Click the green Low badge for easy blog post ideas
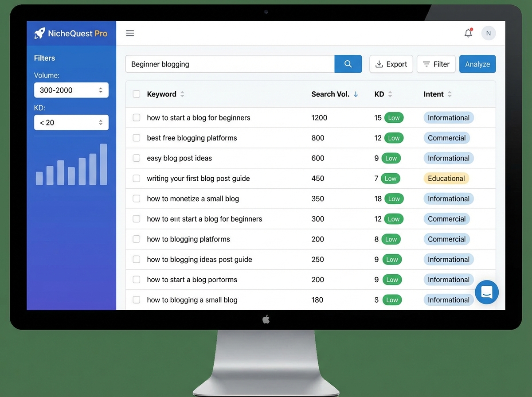This screenshot has height=397, width=532. pyautogui.click(x=391, y=158)
